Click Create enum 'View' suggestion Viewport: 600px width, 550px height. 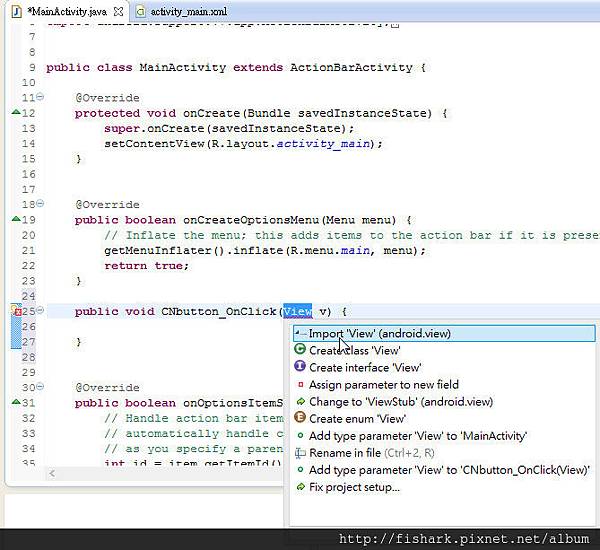pyautogui.click(x=357, y=419)
